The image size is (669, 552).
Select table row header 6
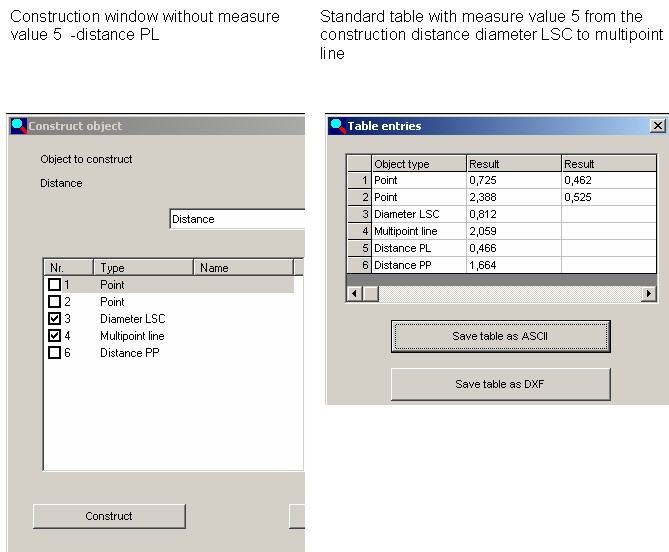point(359,265)
